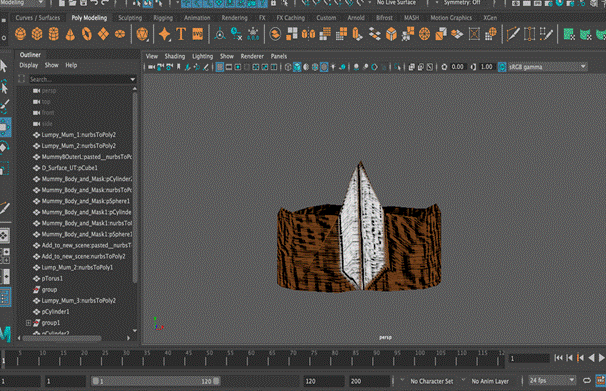Open the Renderer menu in viewport panel
606x391 pixels.
pos(252,56)
